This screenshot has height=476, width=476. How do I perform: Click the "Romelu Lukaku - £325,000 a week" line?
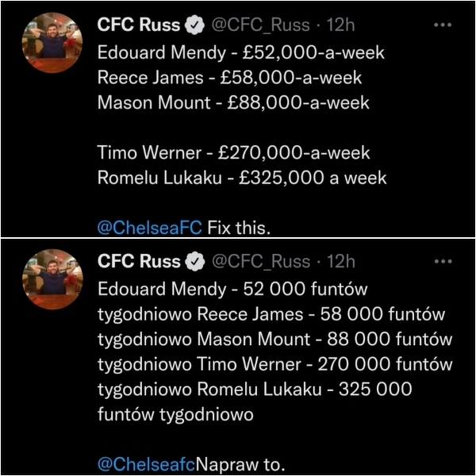click(x=242, y=178)
